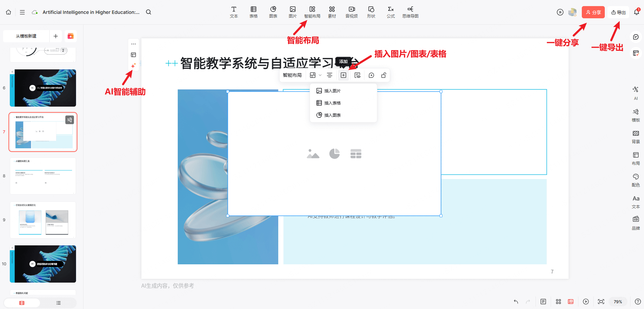Toggle the element lock in the floating toolbar
Viewport: 644px width, 309px height.
pos(383,75)
